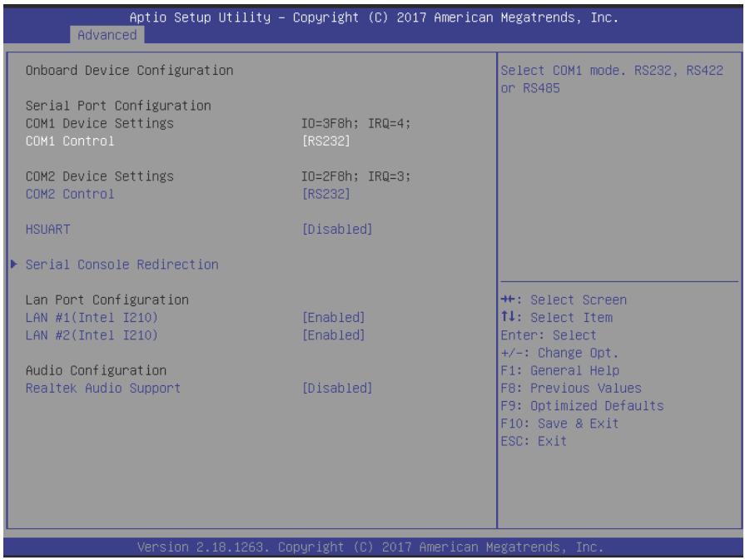Screen dimensions: 745x560
Task: Click the Select Screen arrows icon
Action: click(508, 300)
